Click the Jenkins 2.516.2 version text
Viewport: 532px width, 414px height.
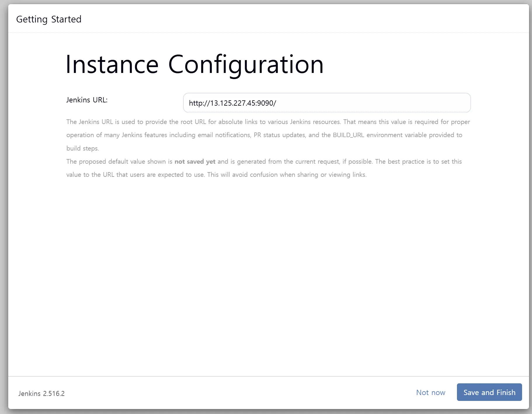tap(41, 394)
